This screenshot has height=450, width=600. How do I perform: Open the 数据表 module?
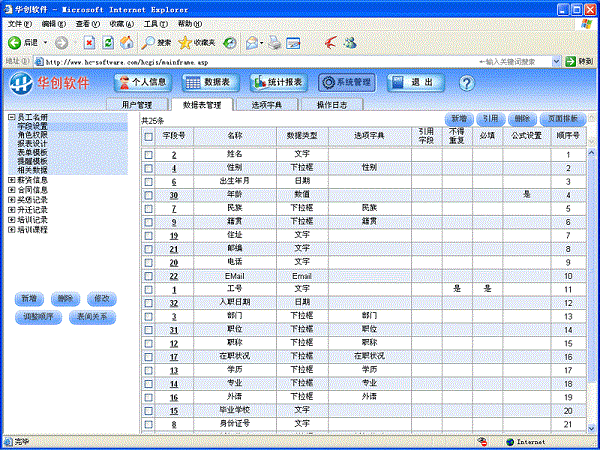[x=212, y=82]
